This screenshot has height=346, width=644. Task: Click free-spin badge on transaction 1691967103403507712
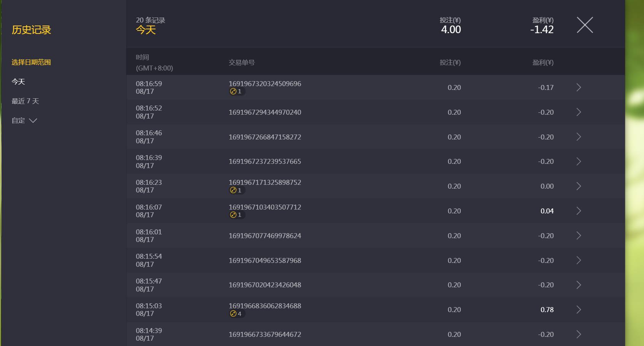[237, 215]
